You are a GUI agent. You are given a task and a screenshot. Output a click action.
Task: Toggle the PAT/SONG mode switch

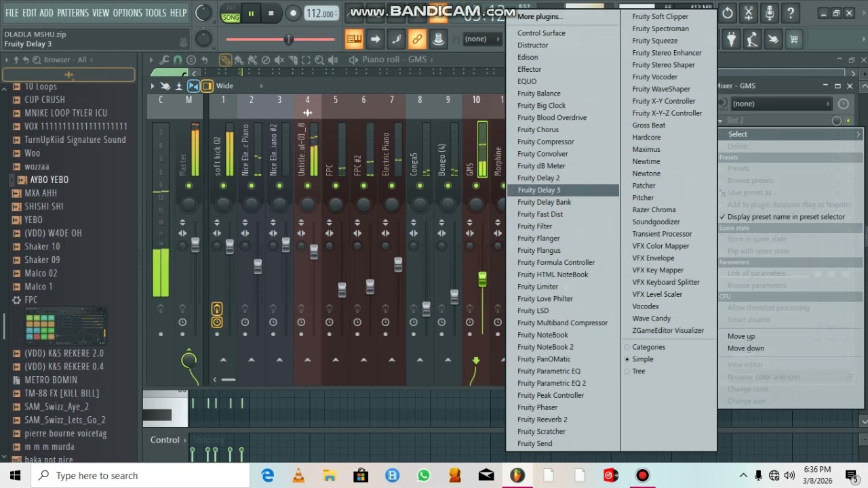231,13
